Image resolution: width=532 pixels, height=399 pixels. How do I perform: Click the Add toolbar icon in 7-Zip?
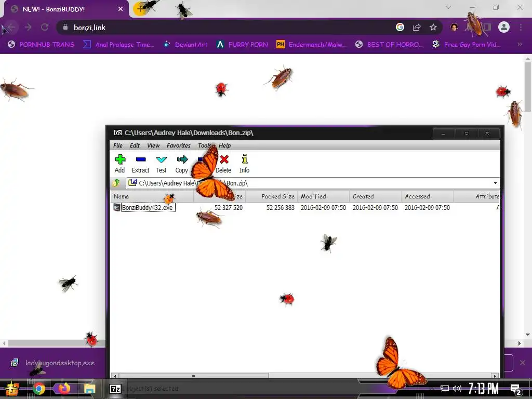120,159
